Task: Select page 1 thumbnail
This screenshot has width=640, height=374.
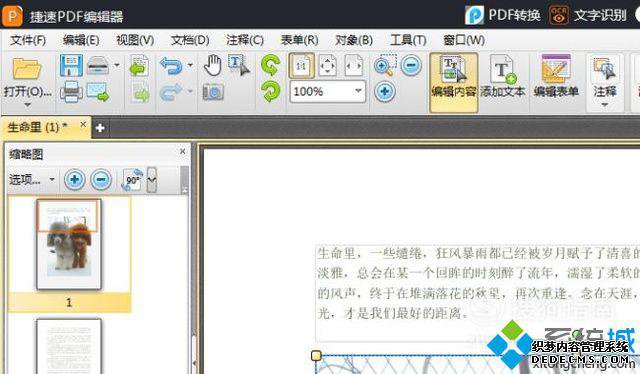Action: click(x=69, y=245)
